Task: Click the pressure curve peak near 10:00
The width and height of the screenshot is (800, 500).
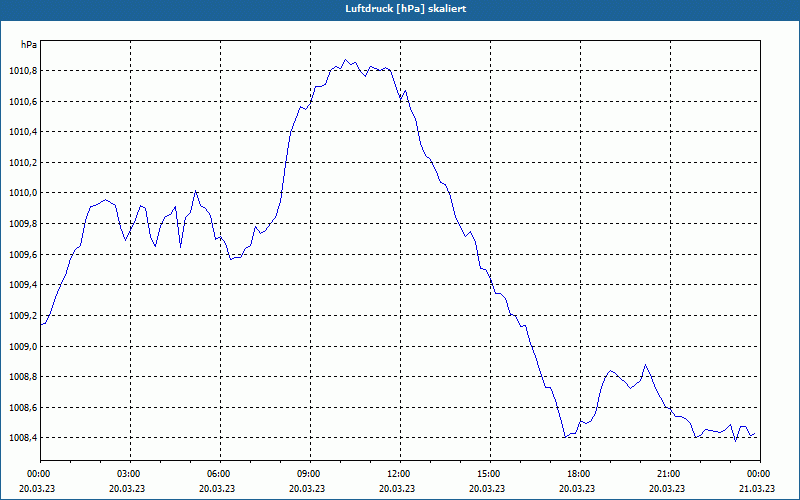Action: click(345, 60)
